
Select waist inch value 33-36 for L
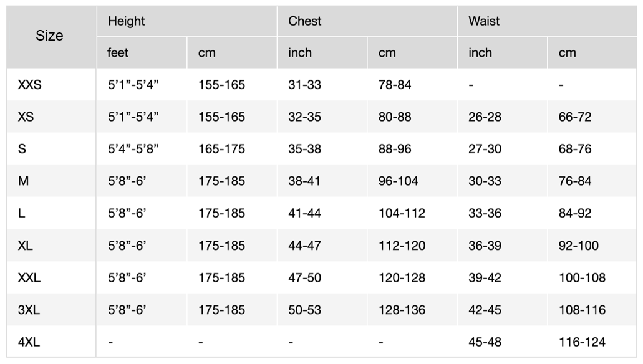pyautogui.click(x=485, y=213)
